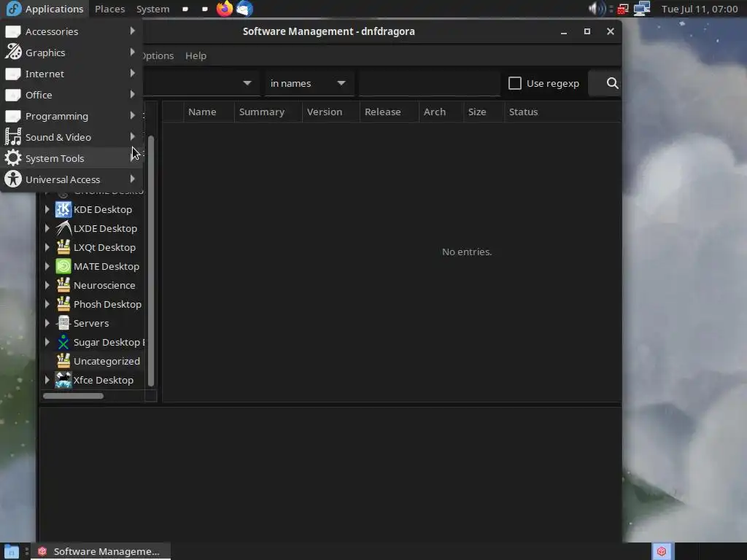Sort packages by Status column
747x560 pixels.
coord(562,112)
